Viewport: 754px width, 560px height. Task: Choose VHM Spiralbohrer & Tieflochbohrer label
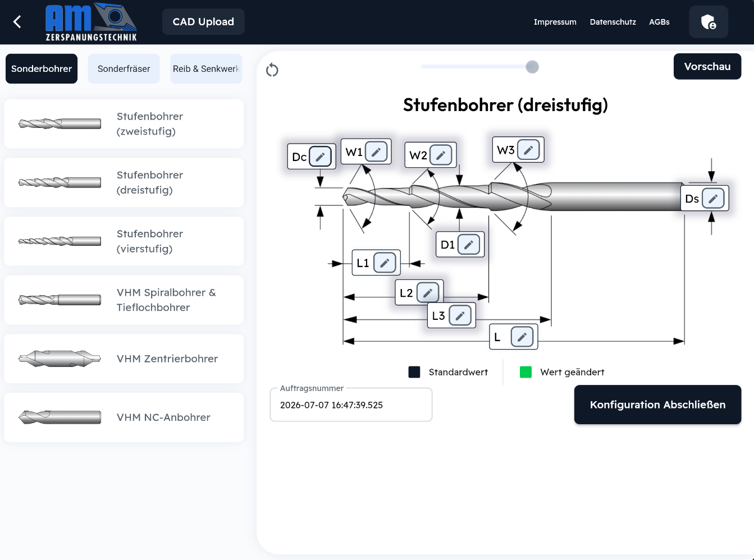pos(166,300)
